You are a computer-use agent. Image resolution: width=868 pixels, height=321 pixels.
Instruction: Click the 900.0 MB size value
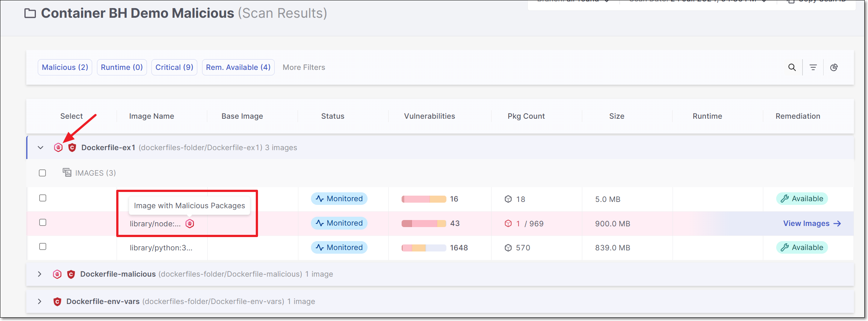pos(613,224)
